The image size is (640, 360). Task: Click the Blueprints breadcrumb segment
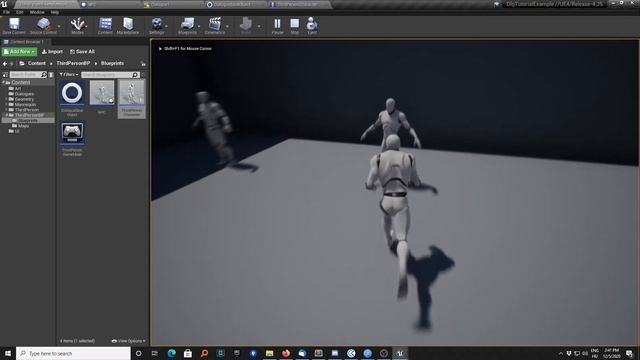point(112,63)
